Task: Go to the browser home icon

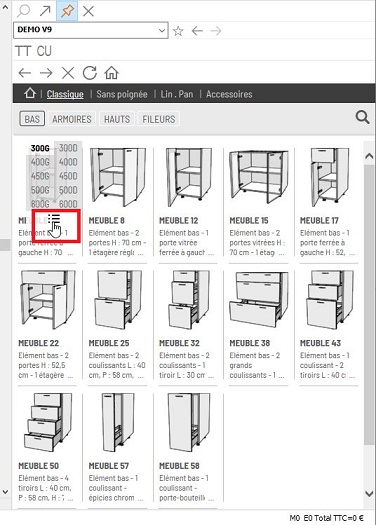Action: tap(111, 73)
